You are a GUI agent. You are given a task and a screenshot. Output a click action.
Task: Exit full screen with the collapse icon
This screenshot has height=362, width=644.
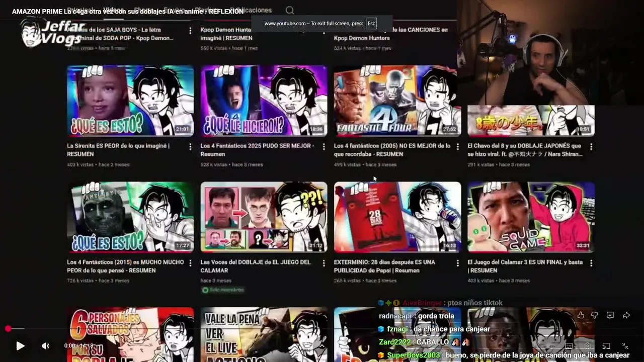(625, 346)
